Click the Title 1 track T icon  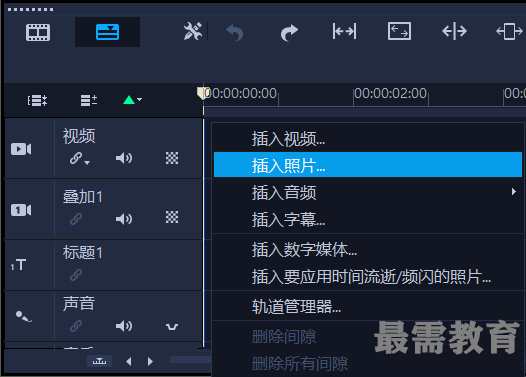(18, 265)
